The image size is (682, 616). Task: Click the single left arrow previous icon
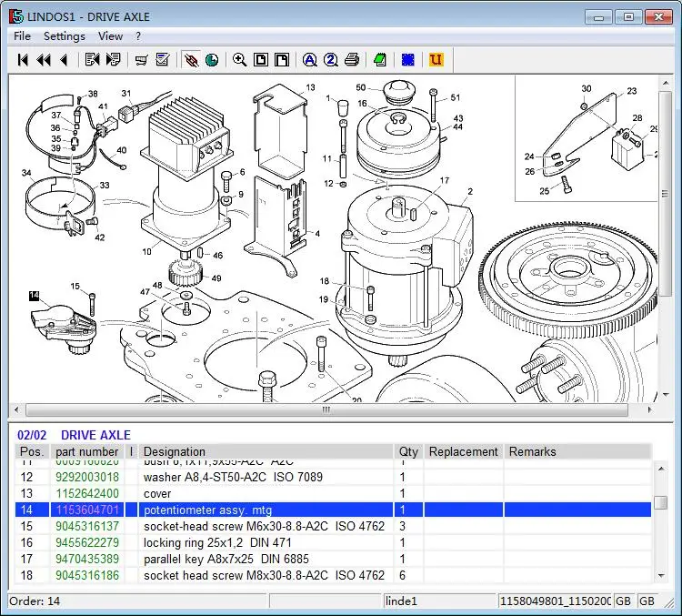click(64, 60)
